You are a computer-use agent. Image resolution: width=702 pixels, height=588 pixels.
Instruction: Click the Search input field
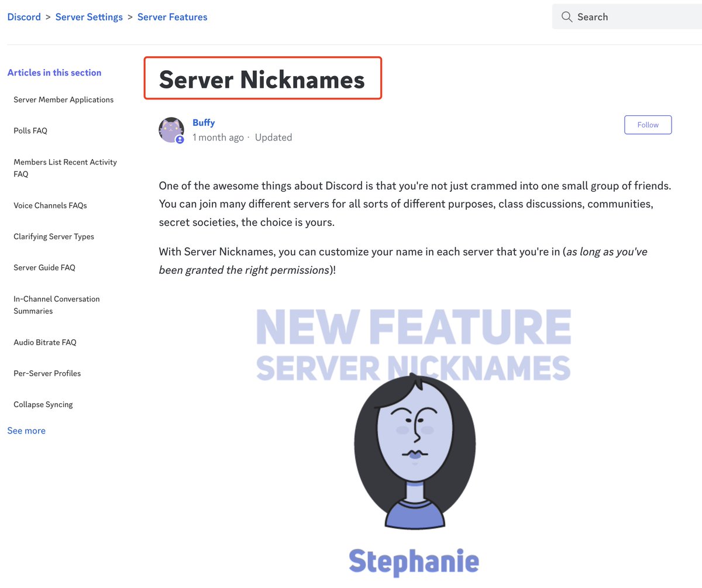[627, 17]
